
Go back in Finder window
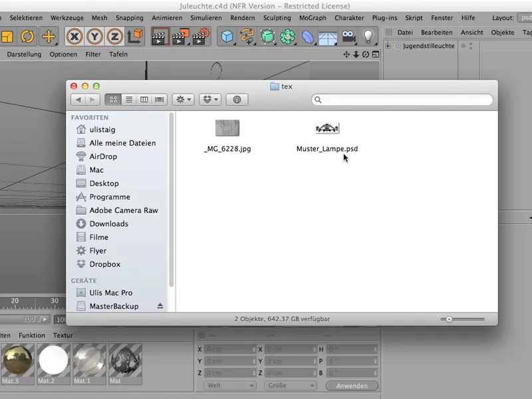tap(78, 99)
